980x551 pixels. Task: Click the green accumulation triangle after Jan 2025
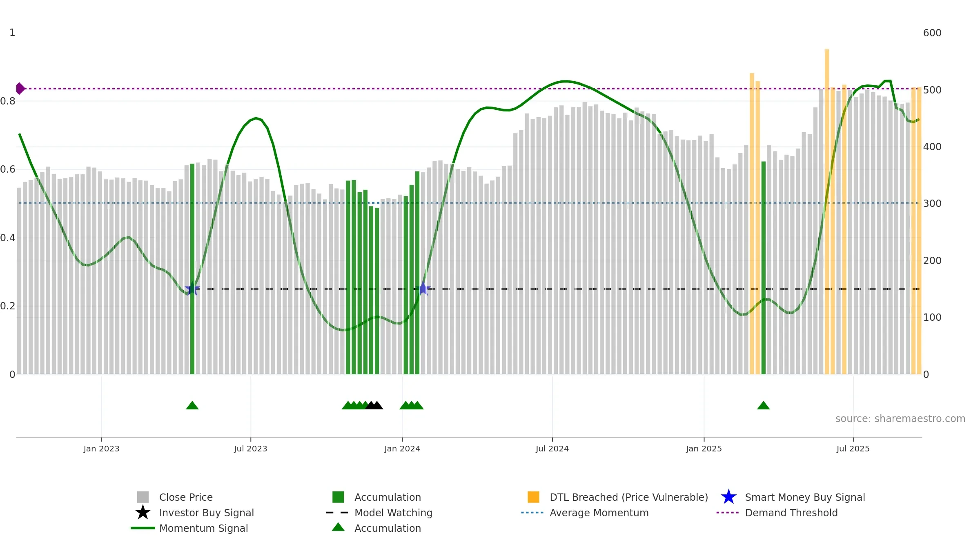[x=764, y=405]
